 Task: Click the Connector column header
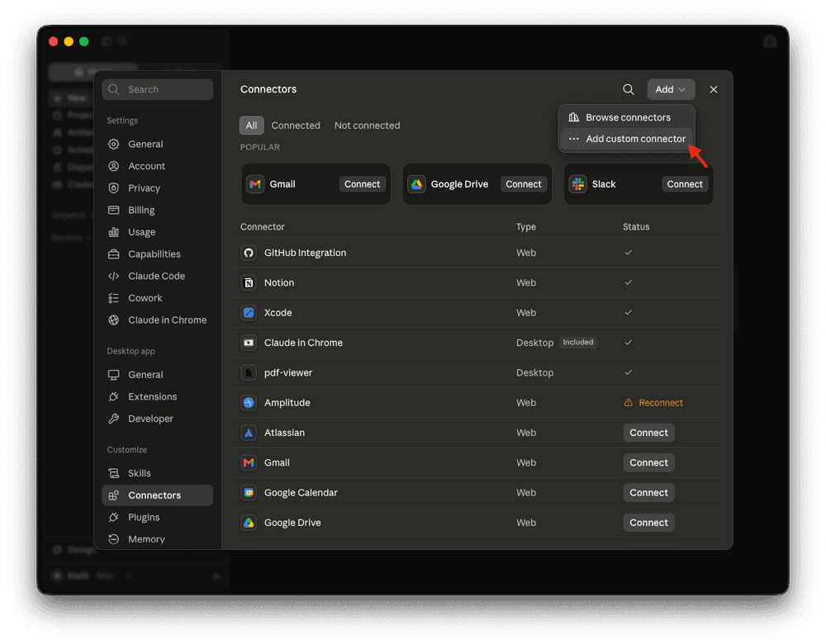(x=263, y=227)
